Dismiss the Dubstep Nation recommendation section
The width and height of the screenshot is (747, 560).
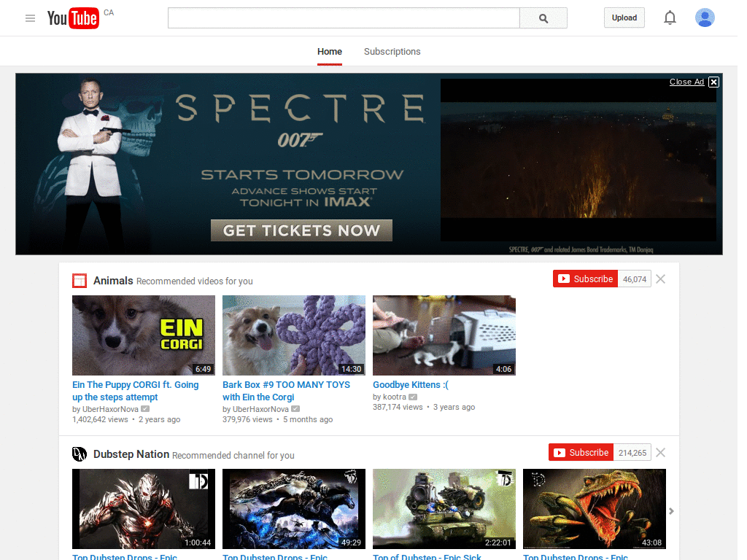[x=660, y=452]
